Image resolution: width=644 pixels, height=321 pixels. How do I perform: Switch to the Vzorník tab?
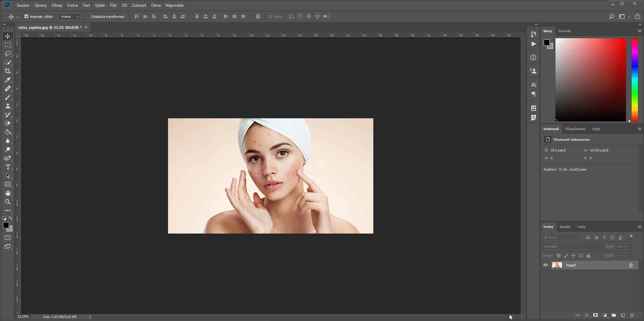tap(565, 31)
